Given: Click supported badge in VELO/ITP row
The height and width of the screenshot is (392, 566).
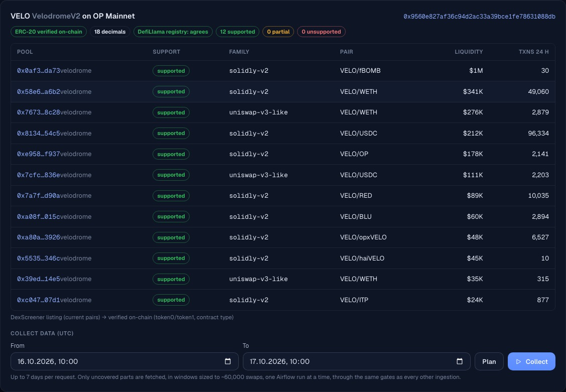Looking at the screenshot, I should pos(171,300).
